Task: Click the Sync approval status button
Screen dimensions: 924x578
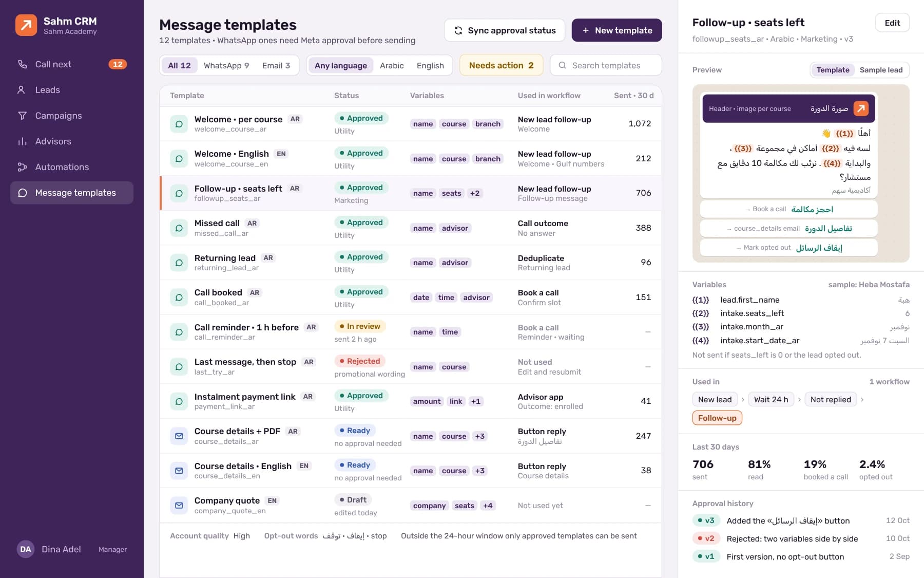Action: [505, 30]
